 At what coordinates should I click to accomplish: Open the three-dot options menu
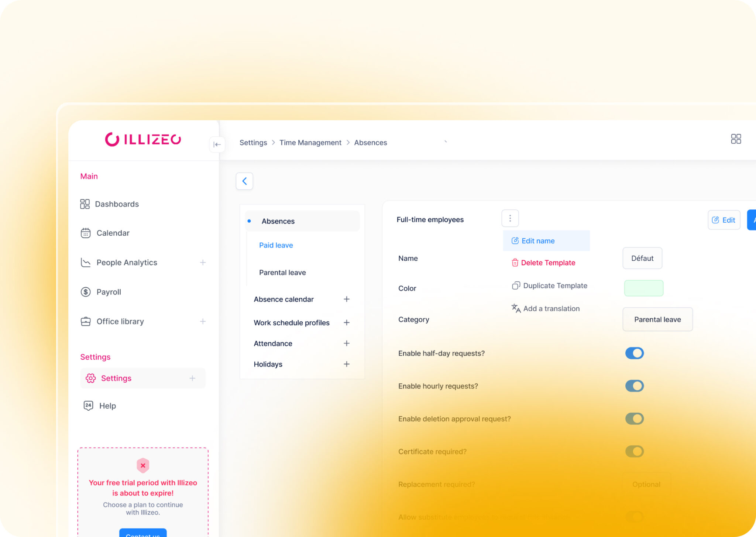tap(510, 218)
